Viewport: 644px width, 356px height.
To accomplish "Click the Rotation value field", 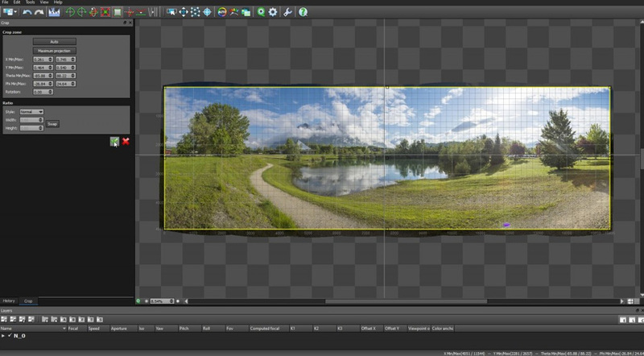I will point(43,92).
